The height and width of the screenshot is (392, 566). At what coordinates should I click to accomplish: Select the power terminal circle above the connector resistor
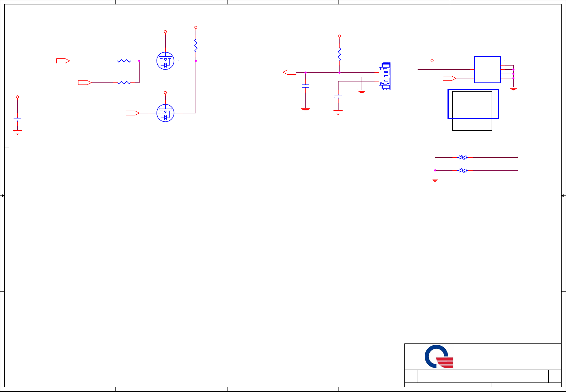click(339, 36)
